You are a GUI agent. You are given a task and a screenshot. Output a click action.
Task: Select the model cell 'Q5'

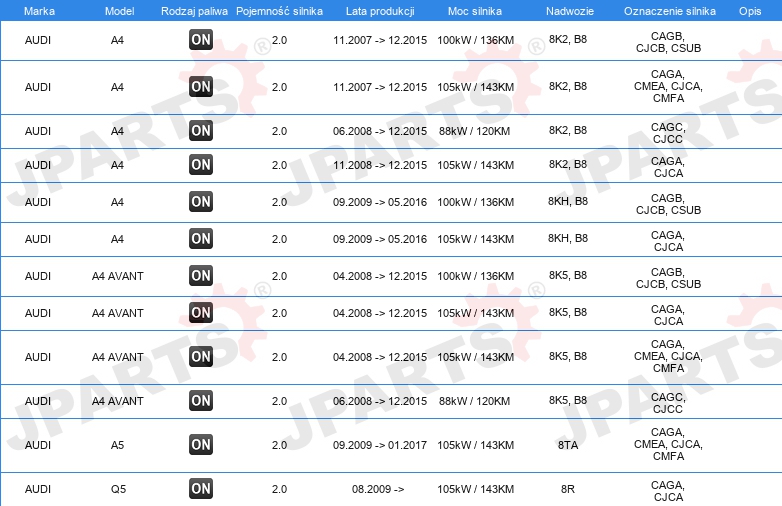118,489
